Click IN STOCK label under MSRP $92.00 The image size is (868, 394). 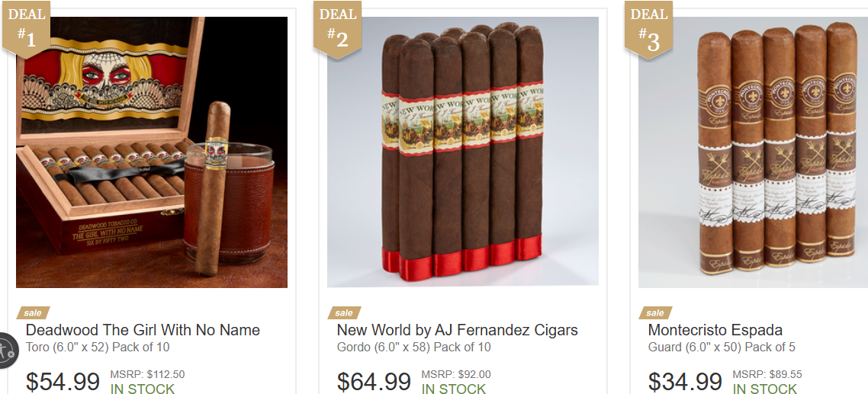tap(453, 389)
